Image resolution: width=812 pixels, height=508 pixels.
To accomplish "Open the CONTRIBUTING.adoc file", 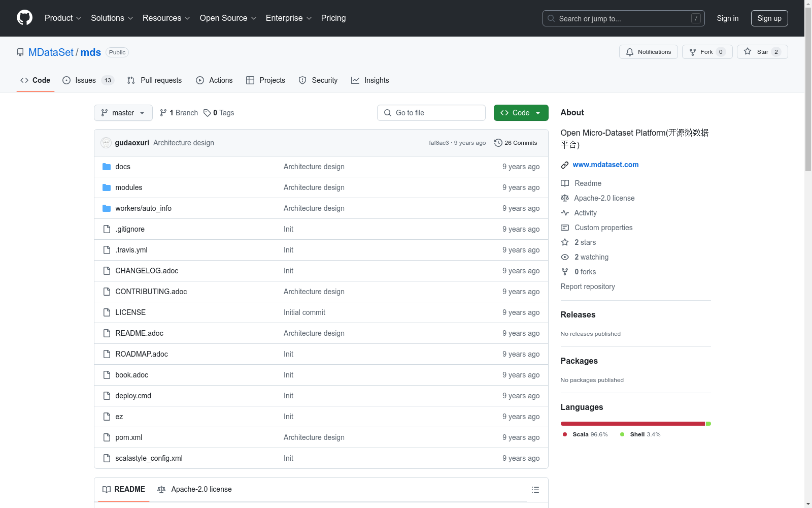I will pos(151,292).
